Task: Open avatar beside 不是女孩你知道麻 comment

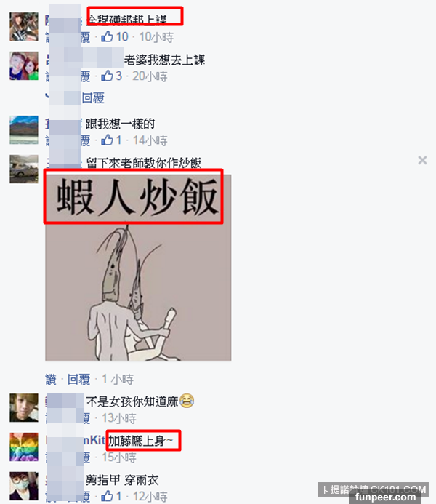Action: coord(24,407)
